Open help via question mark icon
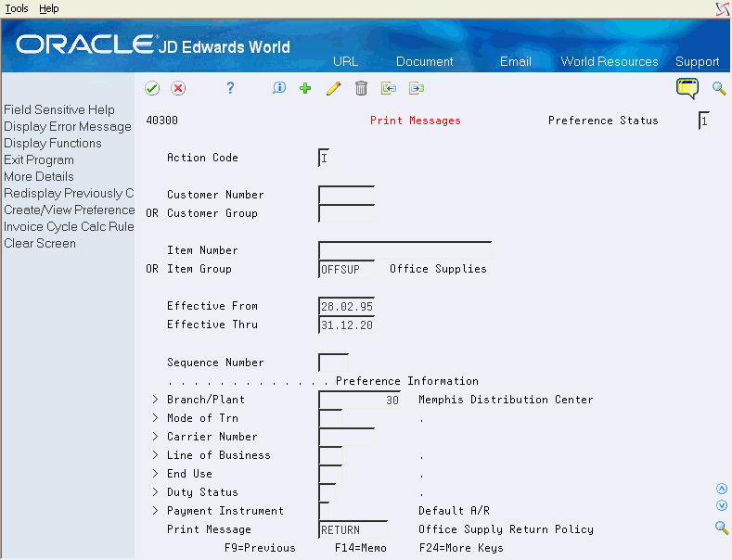This screenshot has height=560, width=732. point(230,88)
